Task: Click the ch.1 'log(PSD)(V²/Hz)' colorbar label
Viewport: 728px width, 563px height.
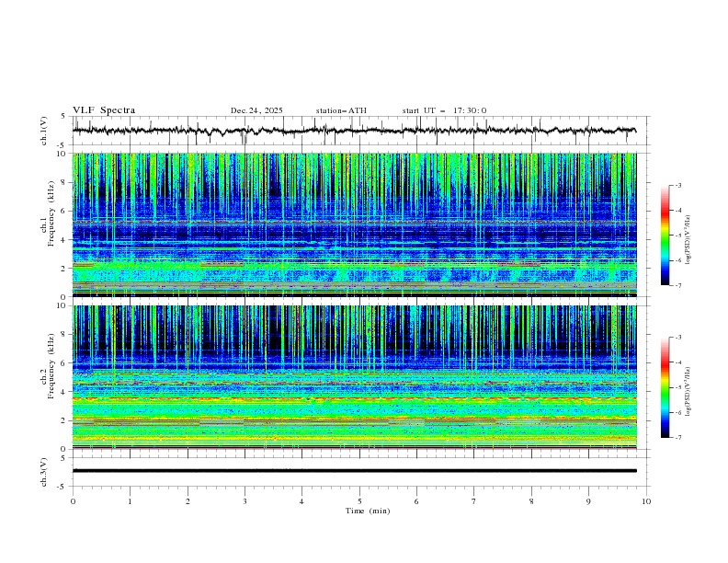Action: coord(688,240)
